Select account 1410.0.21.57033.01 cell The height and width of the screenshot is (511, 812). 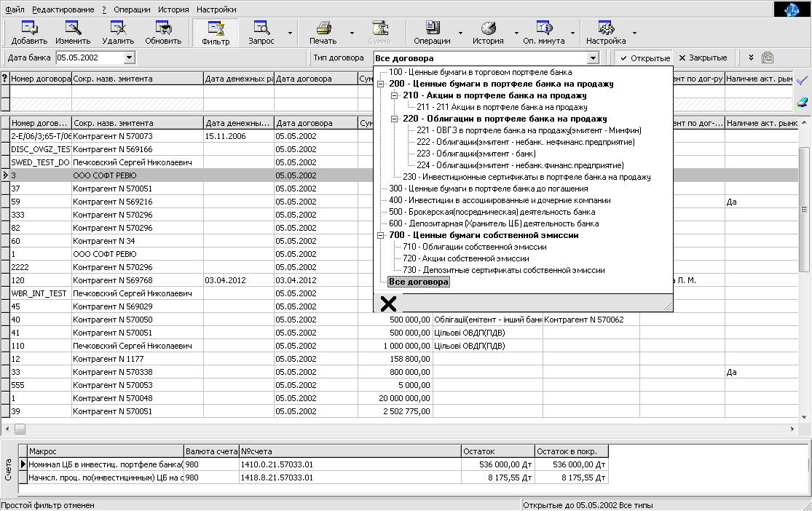(x=350, y=464)
